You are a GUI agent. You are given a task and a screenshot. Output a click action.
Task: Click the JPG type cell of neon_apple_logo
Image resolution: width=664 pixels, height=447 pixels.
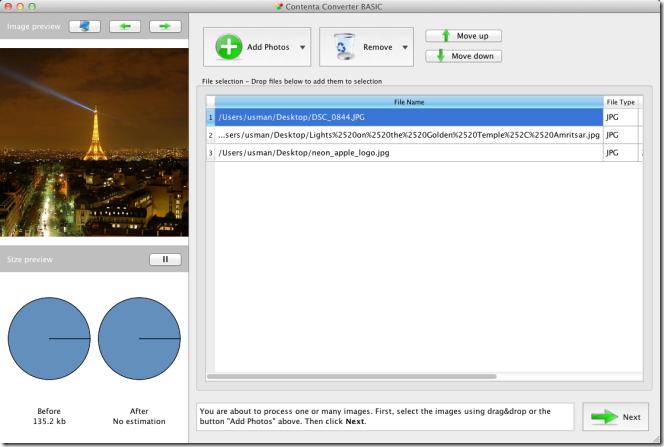(x=620, y=153)
